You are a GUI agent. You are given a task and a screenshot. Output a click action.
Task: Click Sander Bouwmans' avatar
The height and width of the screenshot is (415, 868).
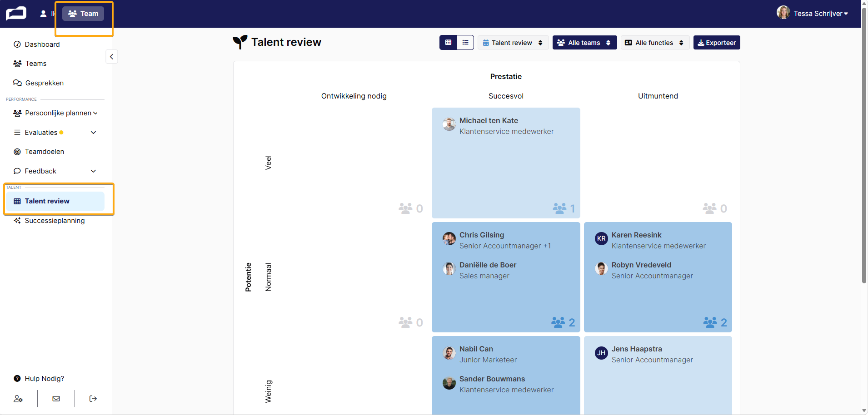[449, 383]
